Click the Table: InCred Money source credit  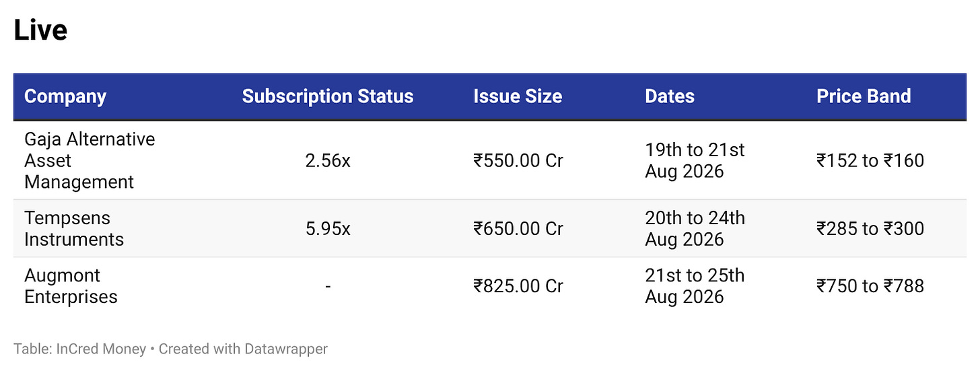click(79, 349)
